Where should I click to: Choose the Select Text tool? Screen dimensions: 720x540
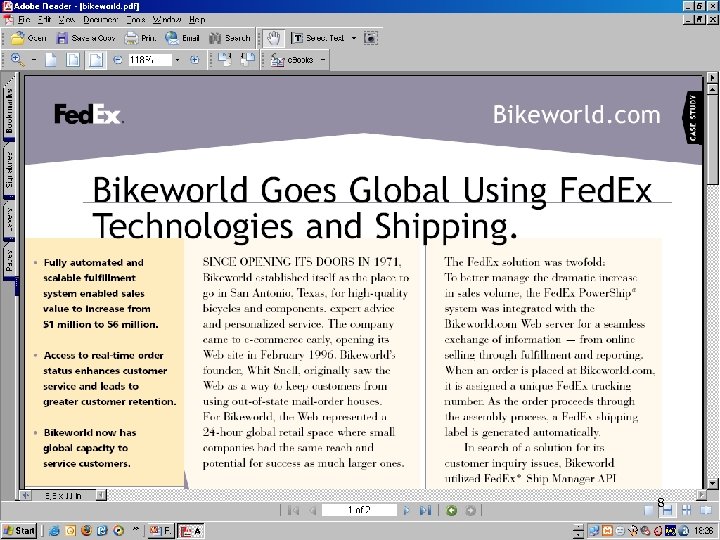click(x=318, y=38)
